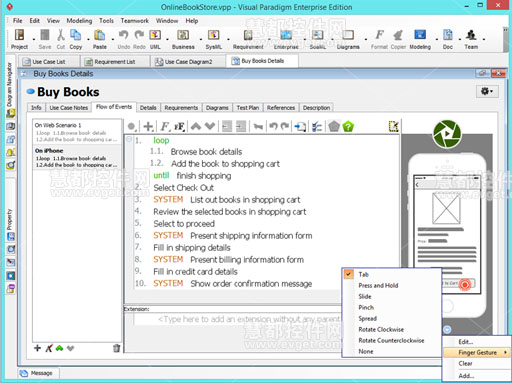This screenshot has width=512, height=383.
Task: Delete scenario with the trash icon
Action: (116, 348)
